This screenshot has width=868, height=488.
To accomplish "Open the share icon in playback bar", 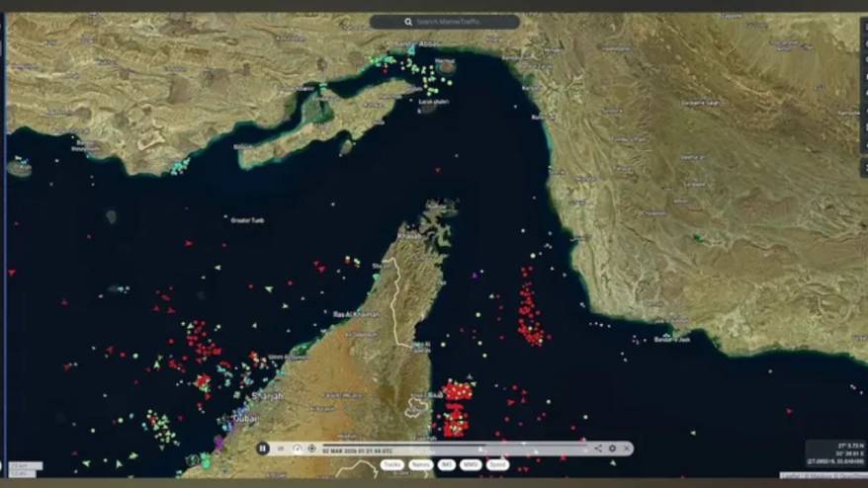I will coord(597,448).
